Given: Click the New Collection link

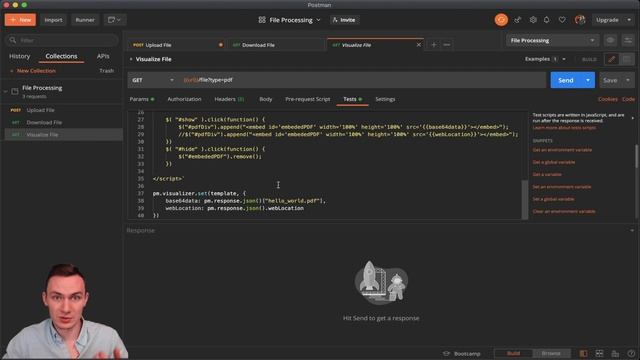Looking at the screenshot, I should point(33,71).
